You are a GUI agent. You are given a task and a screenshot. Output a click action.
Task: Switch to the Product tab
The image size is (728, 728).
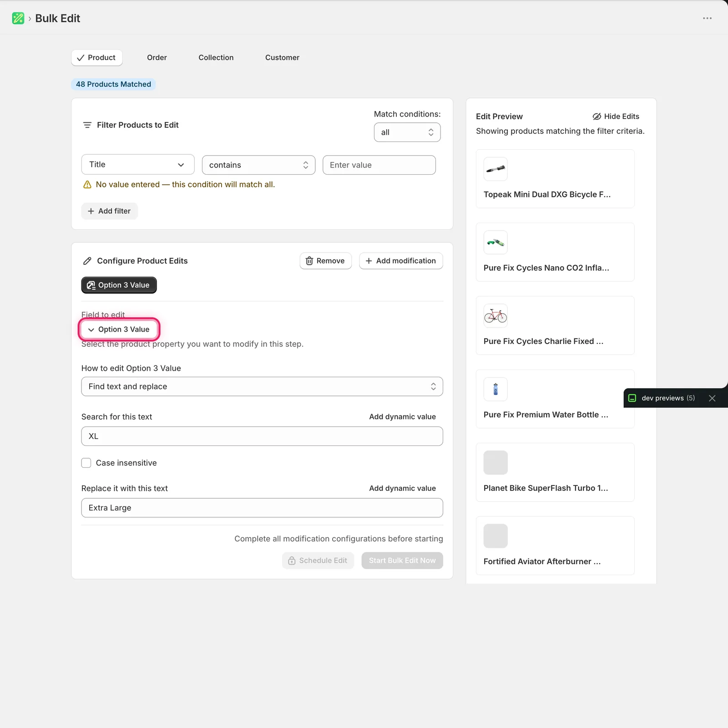pos(97,58)
